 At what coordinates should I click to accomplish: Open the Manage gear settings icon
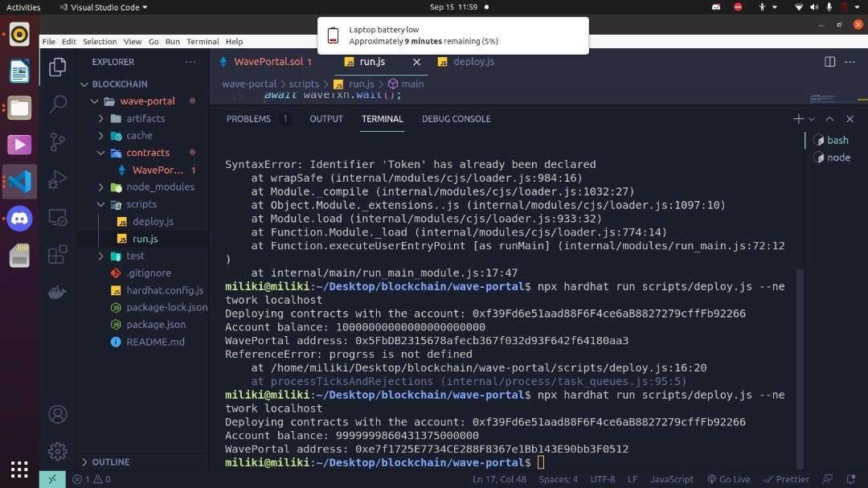58,452
